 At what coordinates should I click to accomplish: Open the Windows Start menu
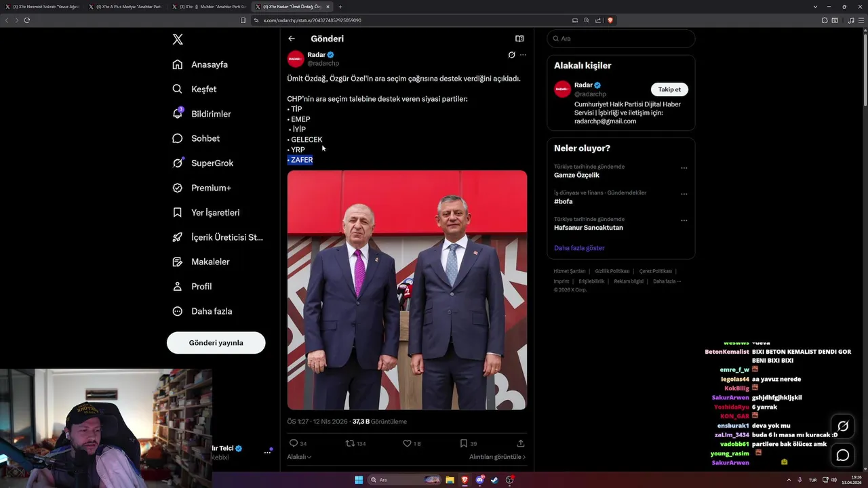tap(359, 480)
